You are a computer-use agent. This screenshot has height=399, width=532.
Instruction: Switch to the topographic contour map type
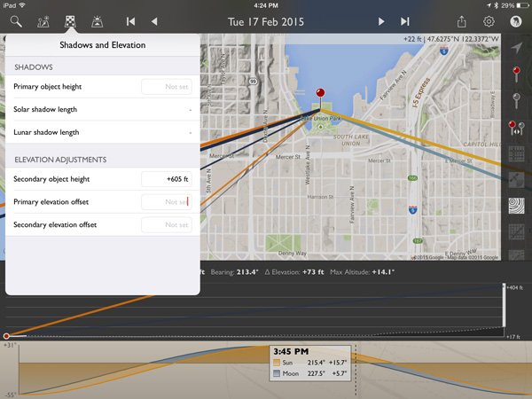[x=517, y=207]
